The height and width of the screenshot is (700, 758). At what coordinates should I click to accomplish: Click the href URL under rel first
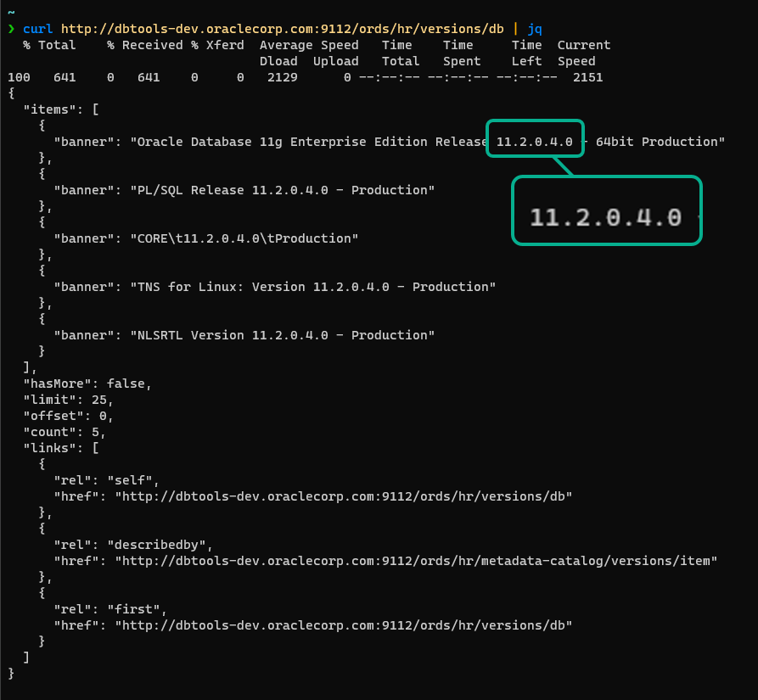343,625
